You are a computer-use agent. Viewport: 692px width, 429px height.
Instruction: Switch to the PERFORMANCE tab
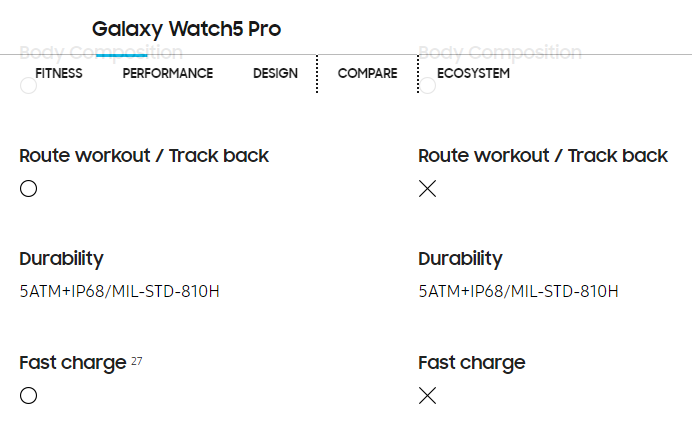tap(168, 73)
